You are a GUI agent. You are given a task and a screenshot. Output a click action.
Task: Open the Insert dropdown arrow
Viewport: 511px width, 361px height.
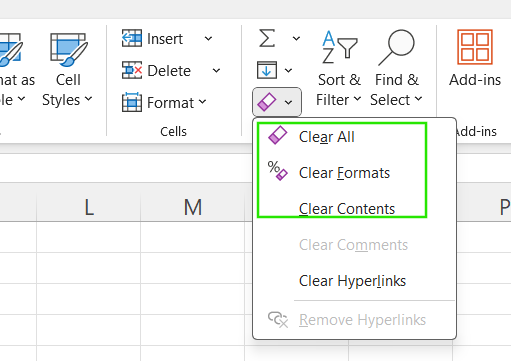(x=208, y=39)
